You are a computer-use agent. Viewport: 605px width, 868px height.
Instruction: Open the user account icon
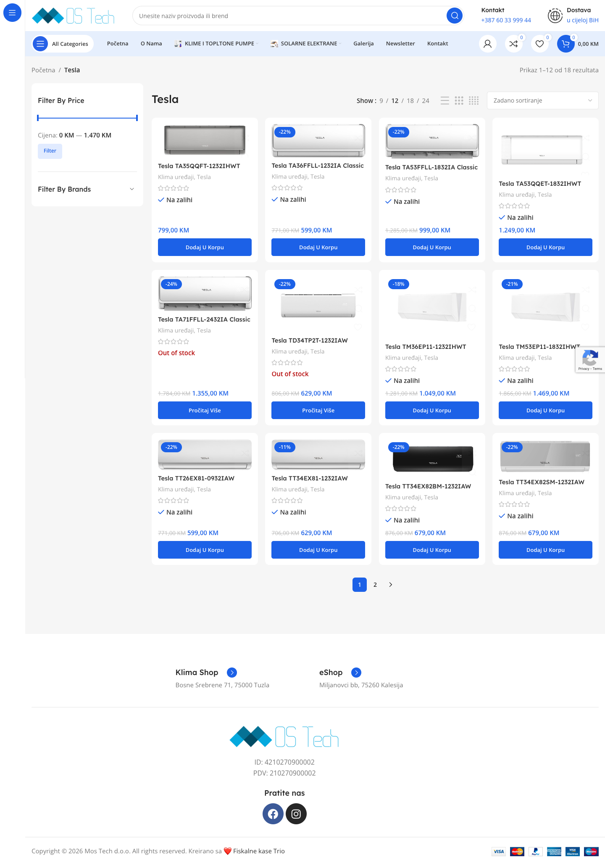pyautogui.click(x=487, y=44)
